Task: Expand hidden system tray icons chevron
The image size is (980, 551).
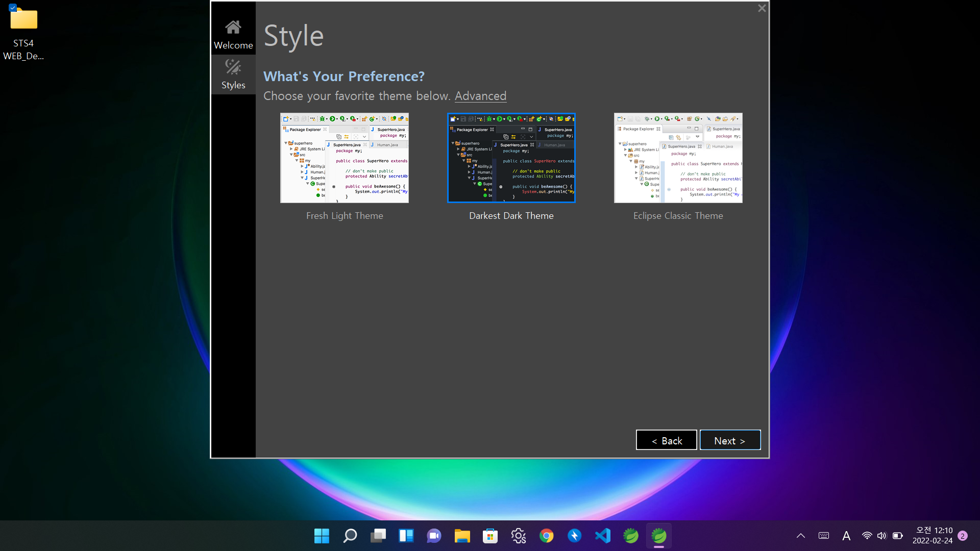Action: click(x=800, y=536)
